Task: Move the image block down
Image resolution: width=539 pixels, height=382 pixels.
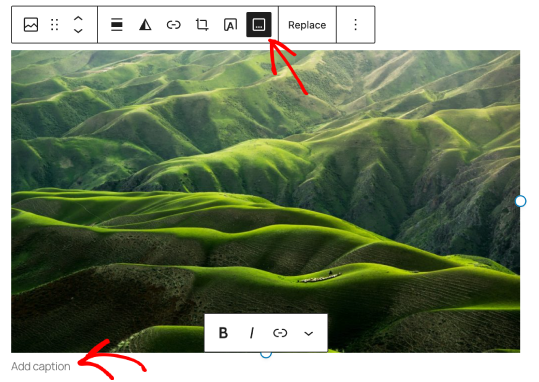Action: coord(78,31)
